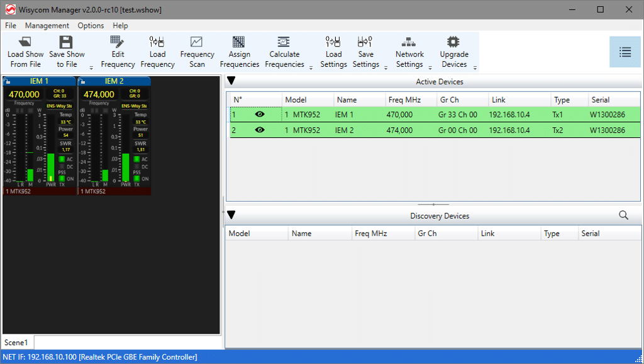Click the Load Settings icon

click(333, 42)
